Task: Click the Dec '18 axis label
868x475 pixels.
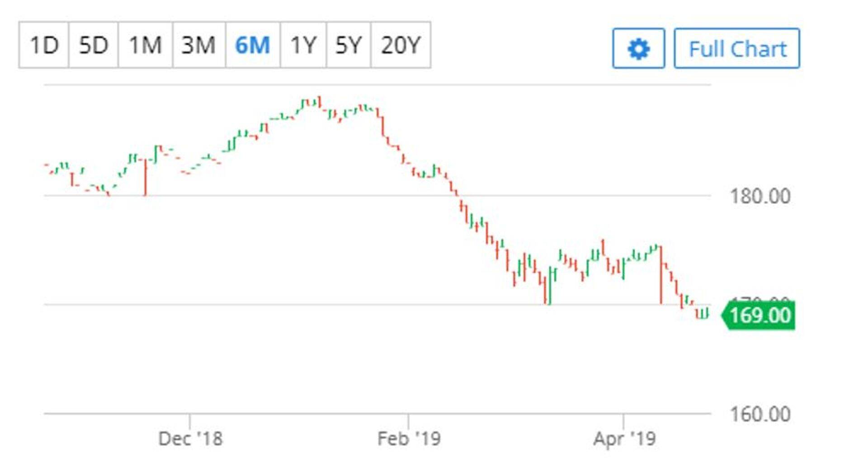Action: (x=190, y=438)
